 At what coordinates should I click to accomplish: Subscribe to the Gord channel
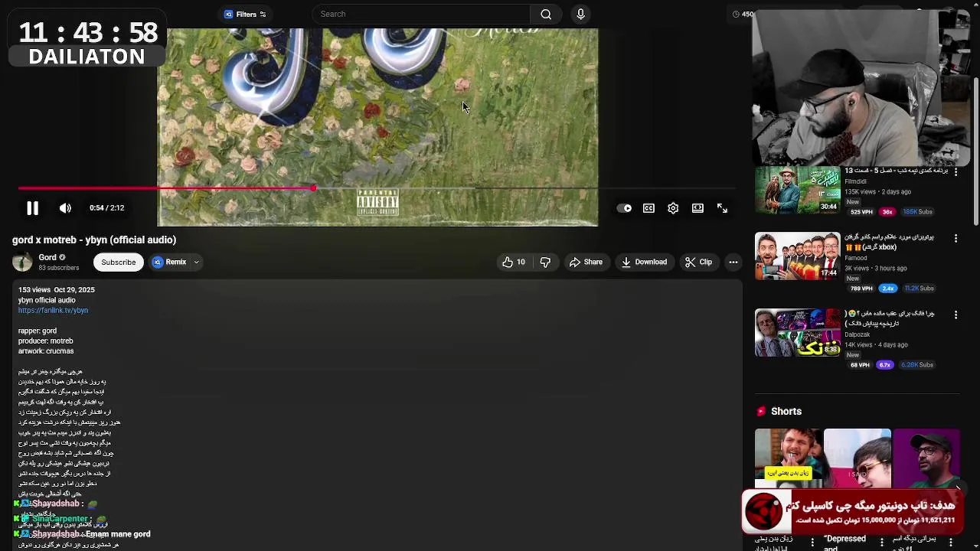pyautogui.click(x=119, y=262)
